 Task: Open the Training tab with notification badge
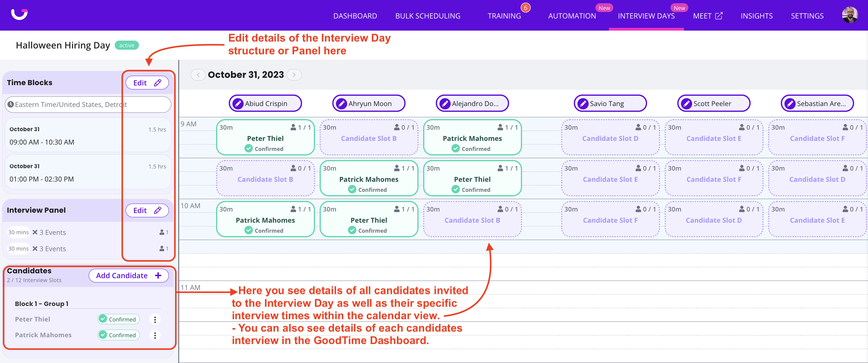(504, 16)
